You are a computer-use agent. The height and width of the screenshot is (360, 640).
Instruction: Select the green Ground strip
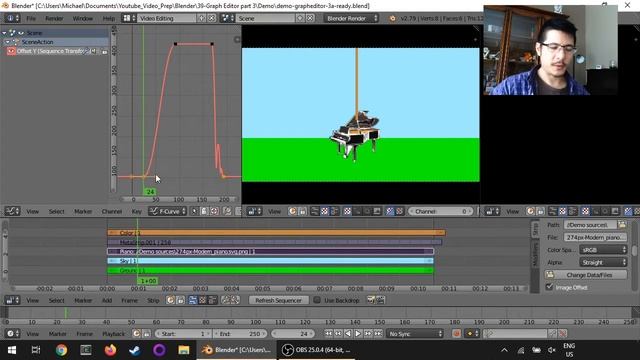point(270,270)
